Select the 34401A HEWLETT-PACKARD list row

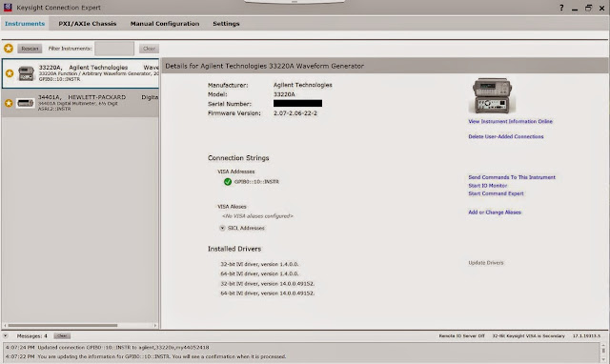(x=80, y=103)
